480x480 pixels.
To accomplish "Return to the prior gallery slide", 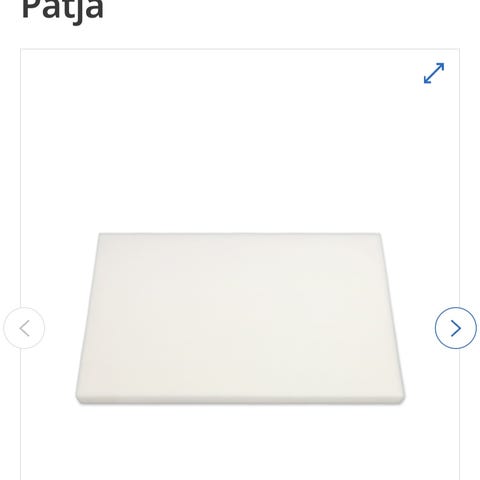I will pyautogui.click(x=24, y=328).
